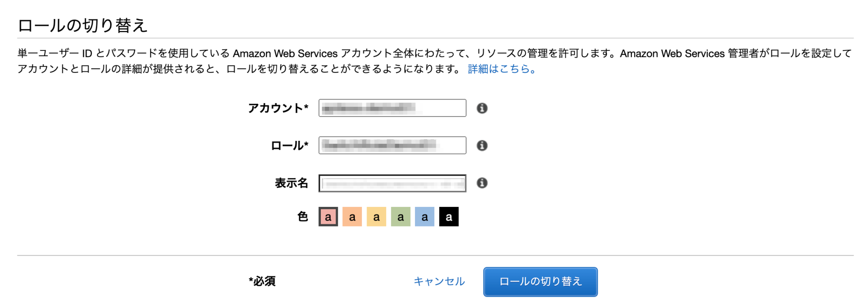Open the account field info tooltip
This screenshot has height=304, width=868.
pos(482,108)
